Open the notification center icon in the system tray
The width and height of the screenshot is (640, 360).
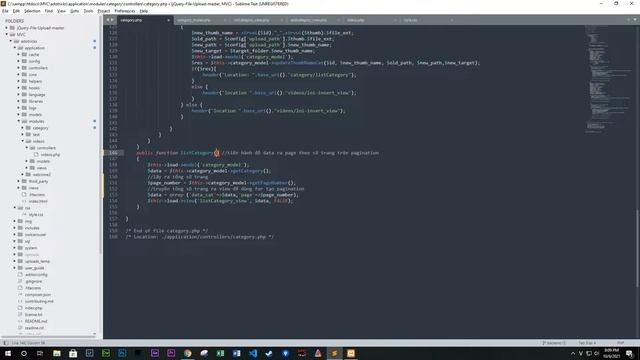pyautogui.click(x=629, y=353)
